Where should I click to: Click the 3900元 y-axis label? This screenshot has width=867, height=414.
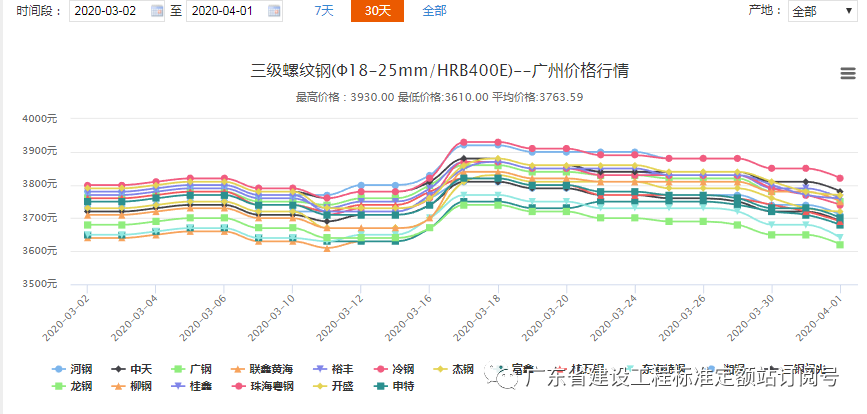tap(39, 151)
